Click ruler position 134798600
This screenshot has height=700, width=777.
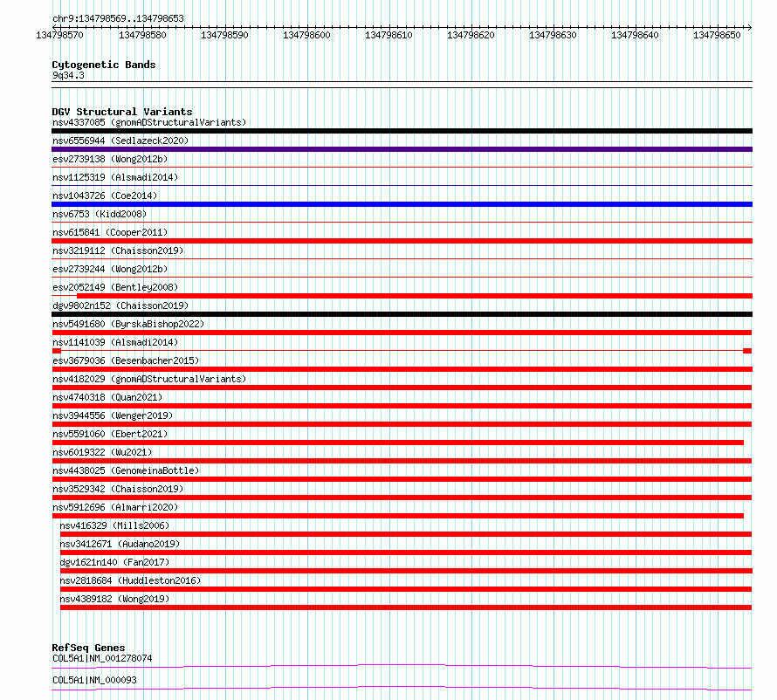306,35
